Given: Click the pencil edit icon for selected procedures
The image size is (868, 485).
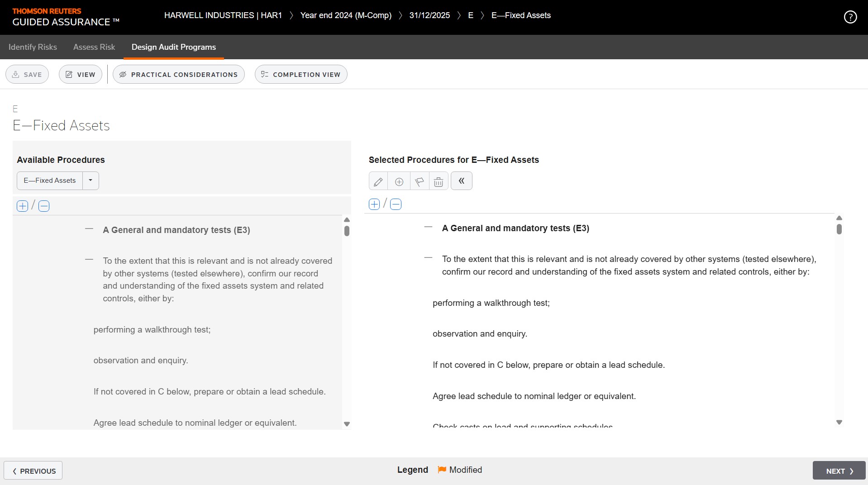Looking at the screenshot, I should point(378,181).
